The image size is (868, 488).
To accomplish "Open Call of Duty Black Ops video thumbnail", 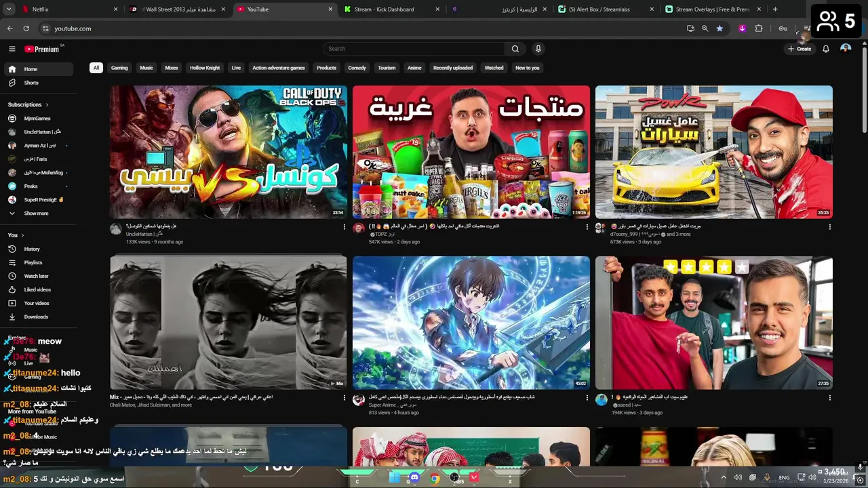I will (229, 152).
